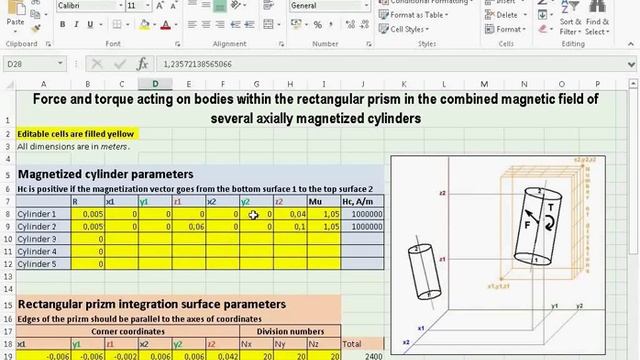
Task: Apply Percent Style
Action: click(x=318, y=24)
